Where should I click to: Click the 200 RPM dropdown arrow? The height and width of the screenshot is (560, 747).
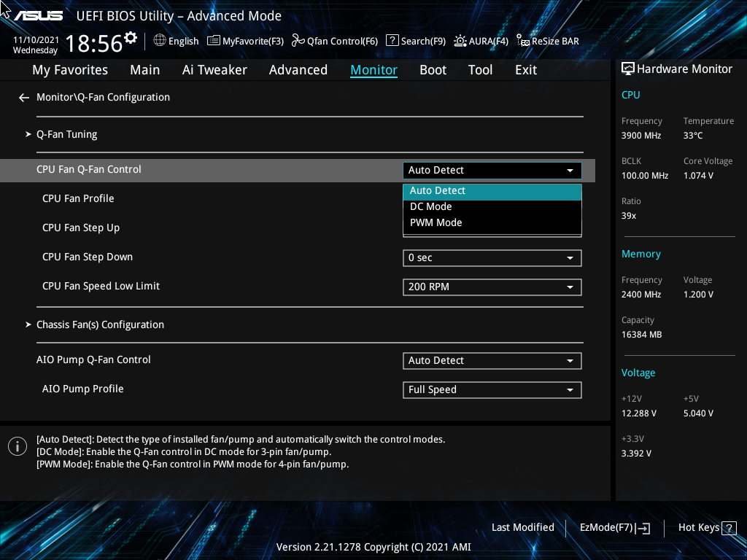coord(570,287)
